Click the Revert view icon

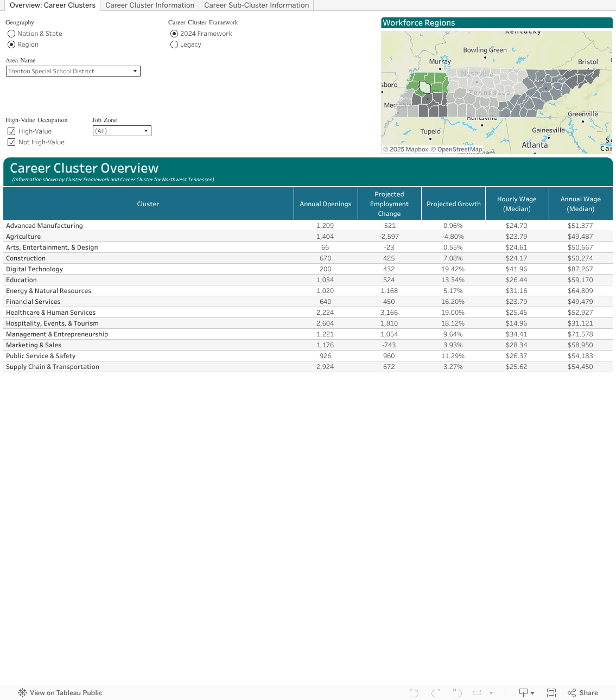(457, 693)
